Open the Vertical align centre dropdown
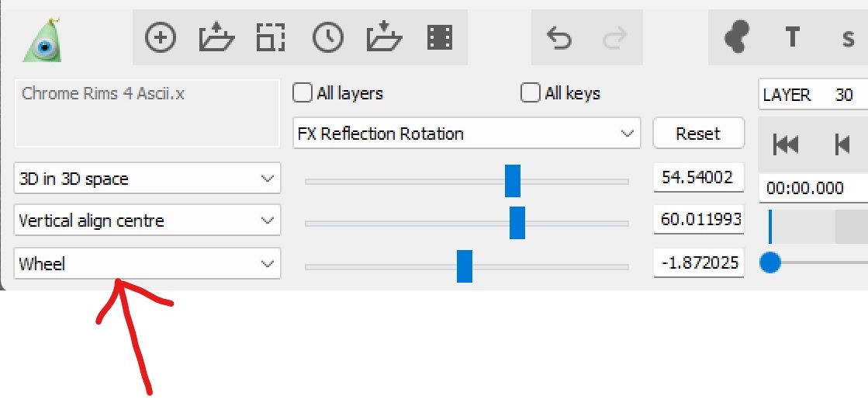The image size is (868, 417). 147,221
